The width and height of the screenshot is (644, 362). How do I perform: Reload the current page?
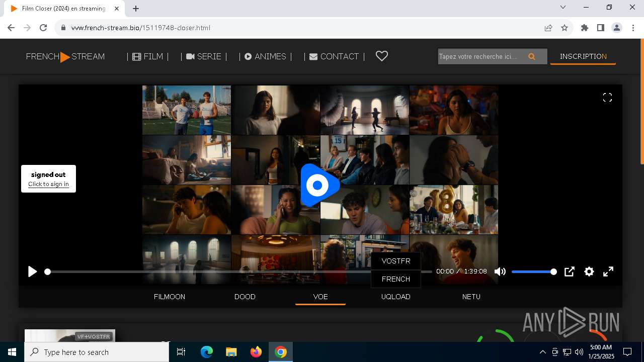43,28
